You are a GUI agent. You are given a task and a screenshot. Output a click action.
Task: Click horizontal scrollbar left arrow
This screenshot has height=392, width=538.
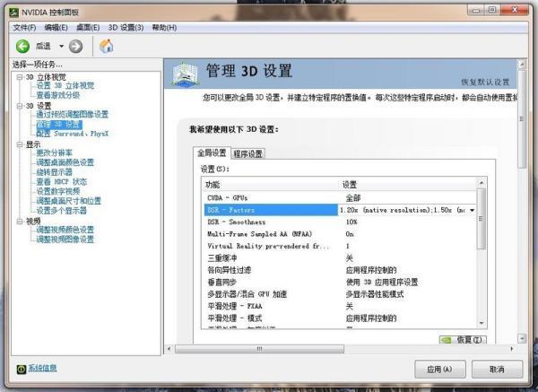pos(169,349)
